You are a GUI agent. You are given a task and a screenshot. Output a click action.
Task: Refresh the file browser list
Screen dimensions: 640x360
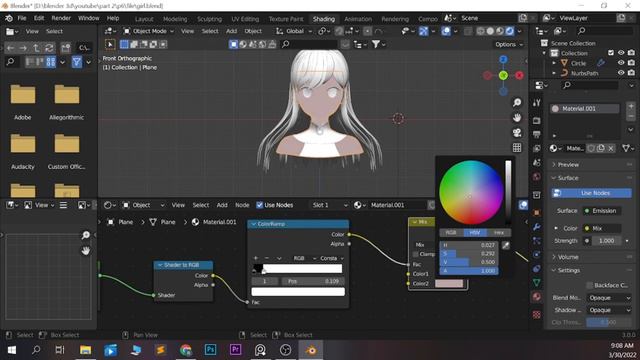[x=49, y=48]
